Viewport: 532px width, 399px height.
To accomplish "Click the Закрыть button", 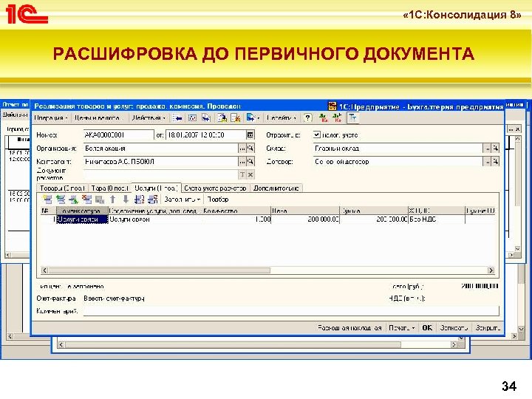I will 488,328.
